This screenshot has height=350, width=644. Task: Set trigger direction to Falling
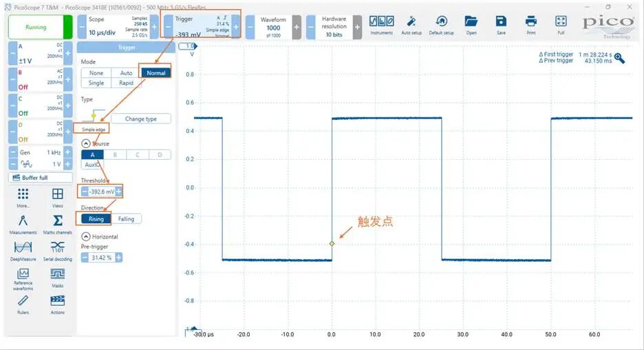click(x=126, y=219)
